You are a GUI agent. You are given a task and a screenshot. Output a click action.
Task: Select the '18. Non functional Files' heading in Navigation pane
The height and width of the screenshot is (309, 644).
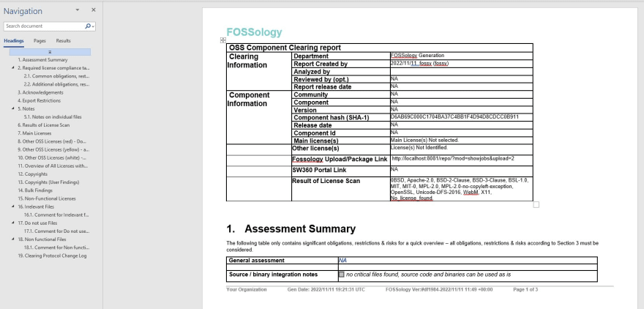click(x=42, y=239)
